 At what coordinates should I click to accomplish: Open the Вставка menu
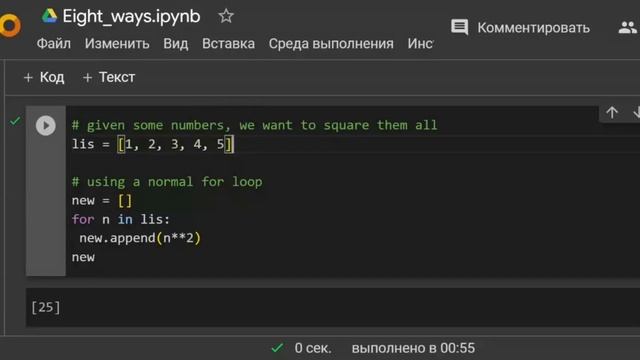click(228, 44)
